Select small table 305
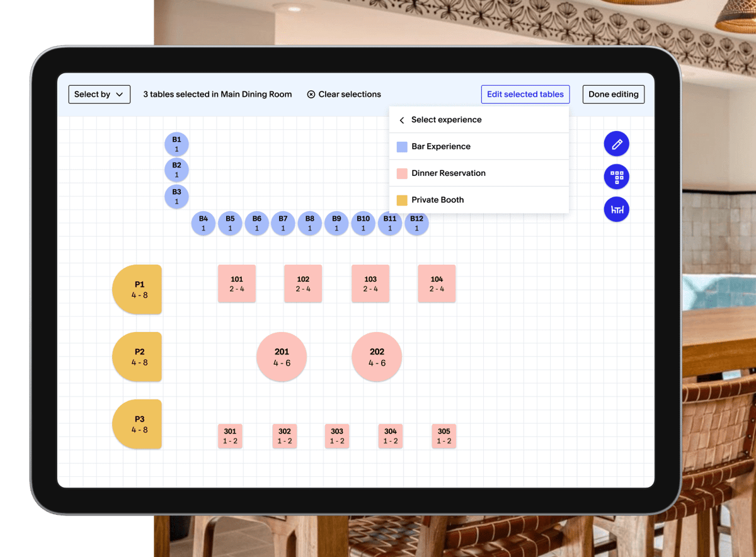 444,435
